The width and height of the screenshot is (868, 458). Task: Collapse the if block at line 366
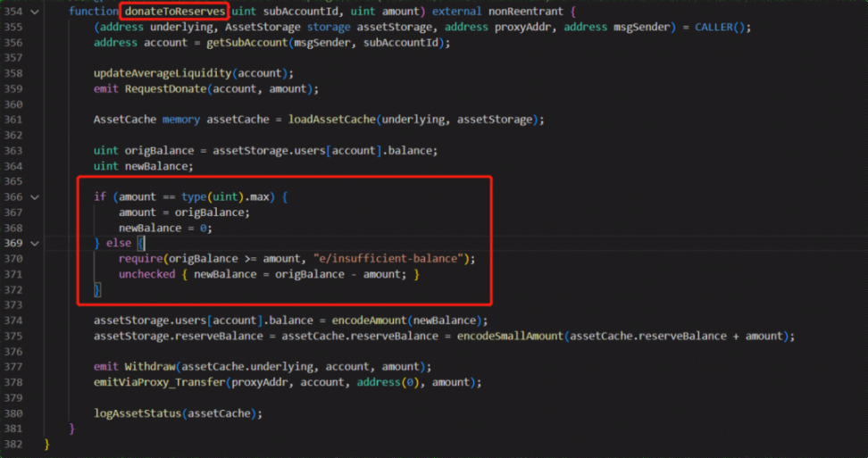(x=34, y=196)
